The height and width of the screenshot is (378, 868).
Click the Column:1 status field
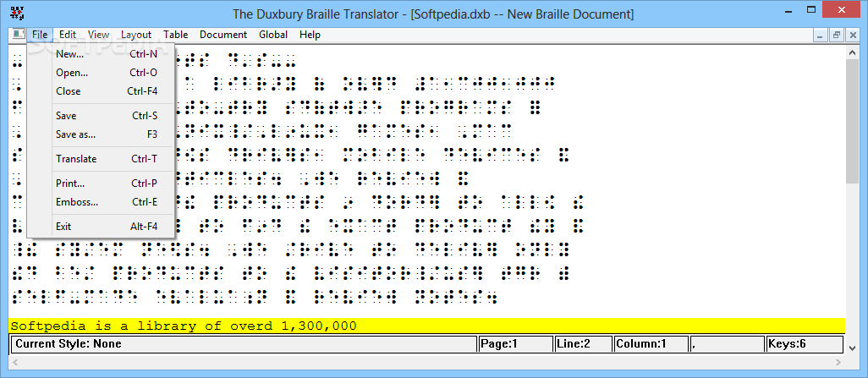[651, 343]
